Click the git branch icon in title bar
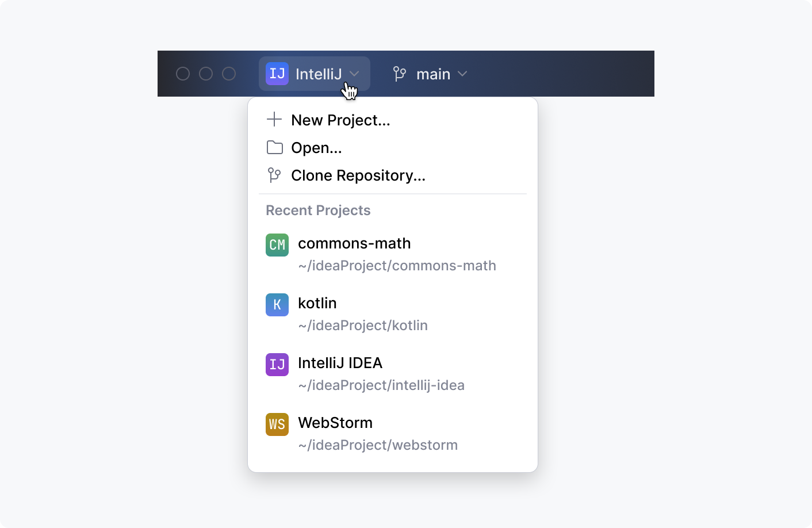The height and width of the screenshot is (528, 812). (x=400, y=74)
